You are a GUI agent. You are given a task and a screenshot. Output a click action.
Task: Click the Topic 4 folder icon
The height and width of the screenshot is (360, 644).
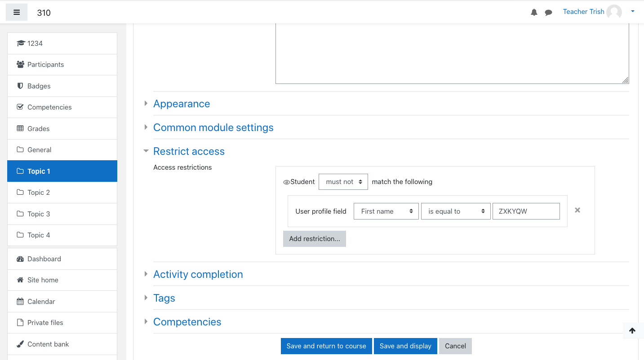20,235
